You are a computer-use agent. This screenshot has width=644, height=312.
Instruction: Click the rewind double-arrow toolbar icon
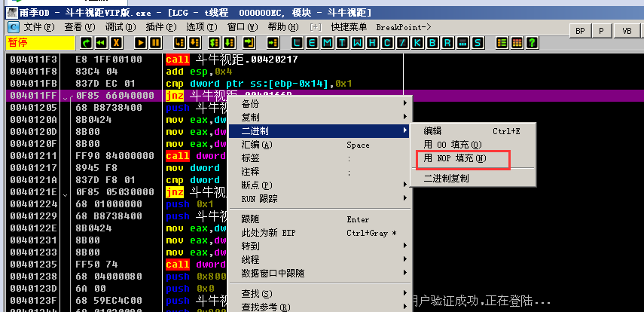[x=102, y=43]
